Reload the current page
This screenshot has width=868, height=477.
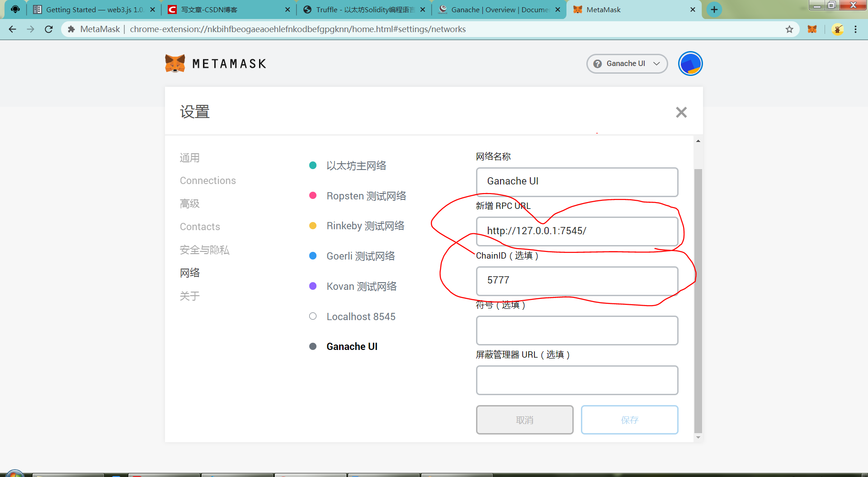[48, 29]
